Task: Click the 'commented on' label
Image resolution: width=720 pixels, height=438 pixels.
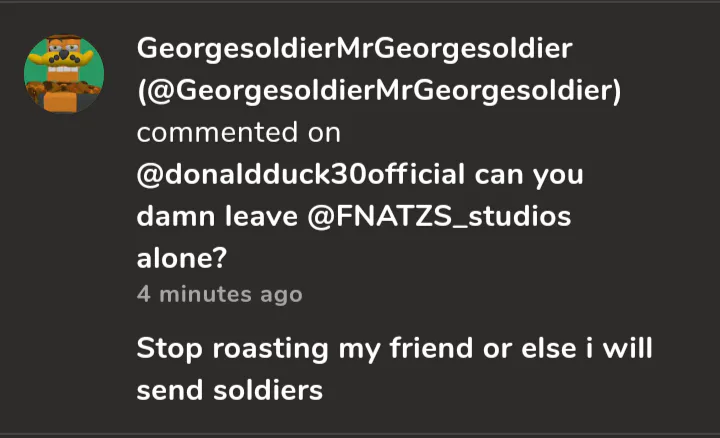Action: pyautogui.click(x=238, y=132)
